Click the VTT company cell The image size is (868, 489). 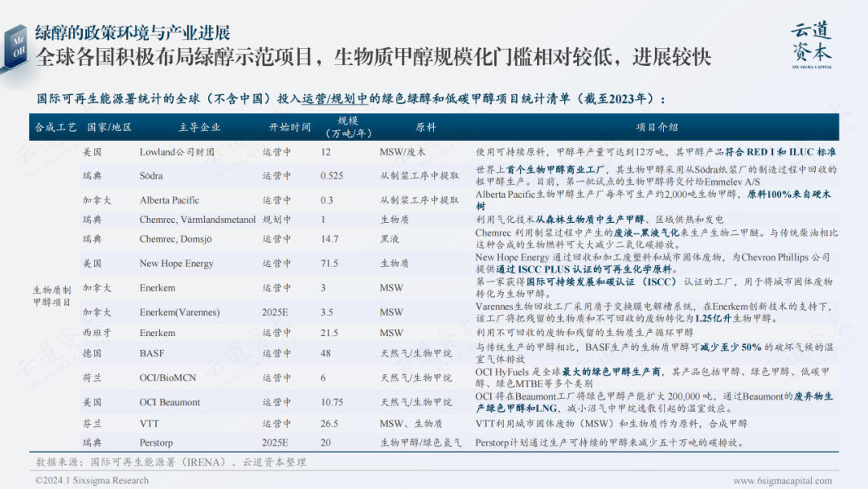[x=149, y=423]
